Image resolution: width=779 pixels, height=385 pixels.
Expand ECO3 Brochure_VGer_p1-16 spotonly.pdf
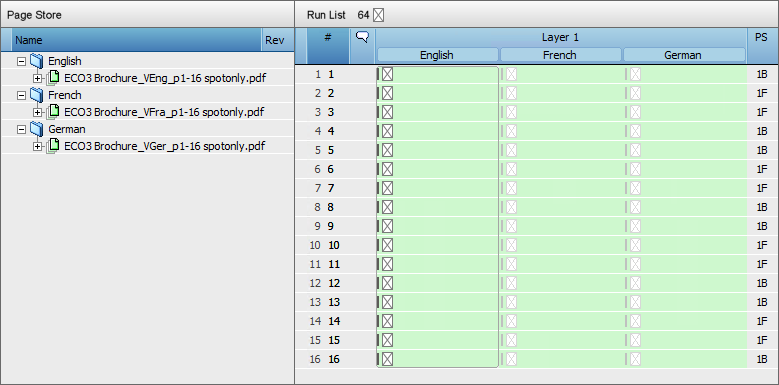[38, 146]
